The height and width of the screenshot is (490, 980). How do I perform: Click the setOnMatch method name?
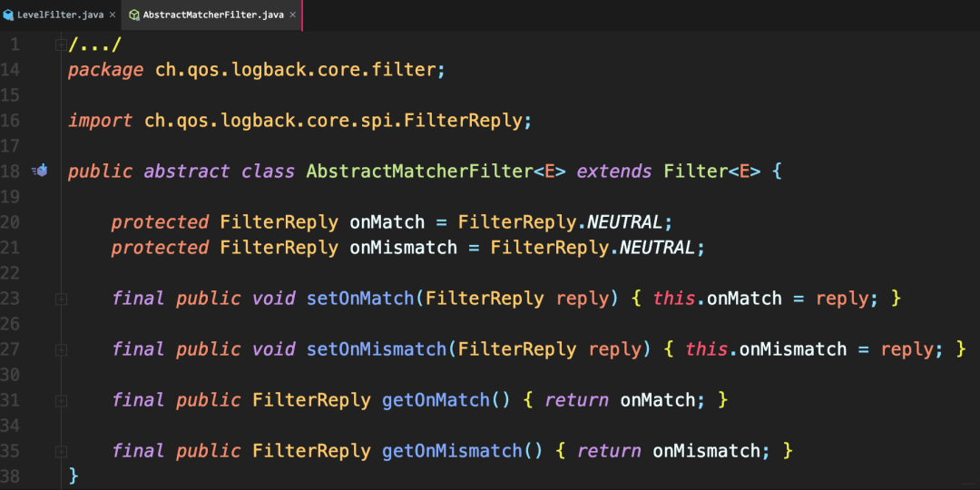click(360, 299)
